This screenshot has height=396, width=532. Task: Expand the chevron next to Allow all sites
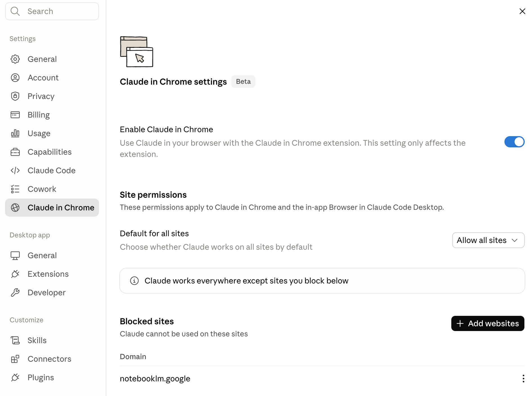515,240
